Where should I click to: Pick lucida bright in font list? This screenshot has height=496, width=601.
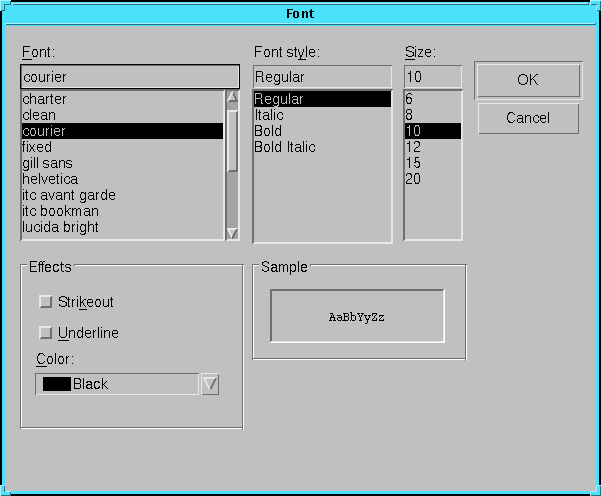(x=60, y=227)
